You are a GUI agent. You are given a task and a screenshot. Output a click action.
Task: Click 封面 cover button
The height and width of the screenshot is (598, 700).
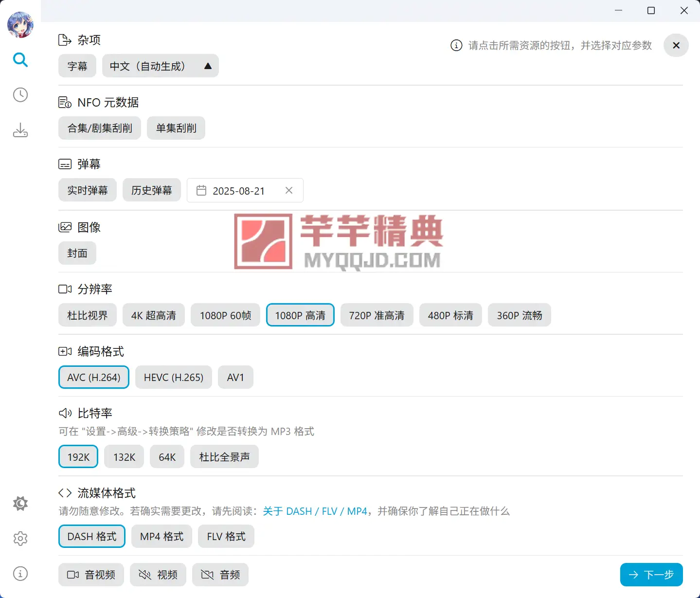[x=77, y=253]
